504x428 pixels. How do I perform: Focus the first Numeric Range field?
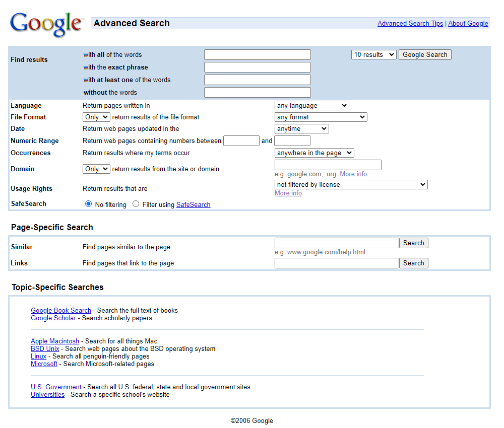tap(241, 140)
